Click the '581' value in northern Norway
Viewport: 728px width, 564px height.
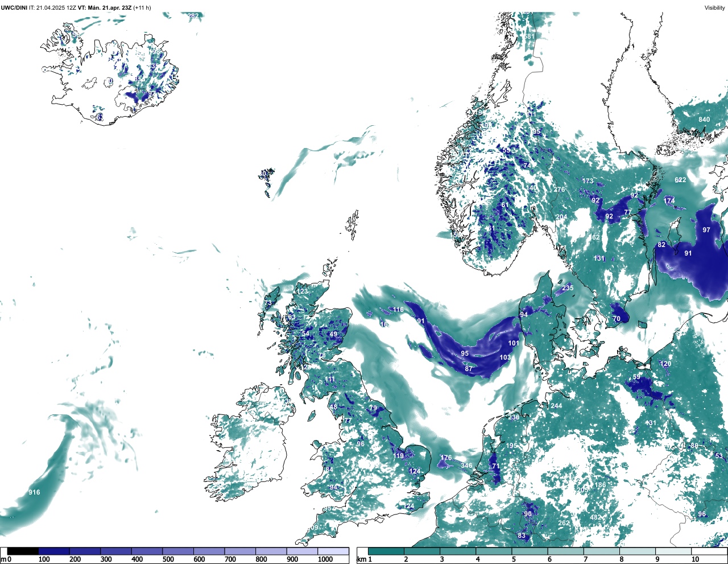coord(530,36)
